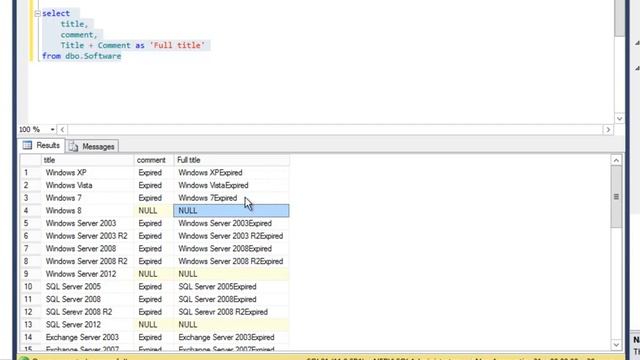Switch to the Messages tab
Viewport: 640px width, 360px height.
[92, 147]
